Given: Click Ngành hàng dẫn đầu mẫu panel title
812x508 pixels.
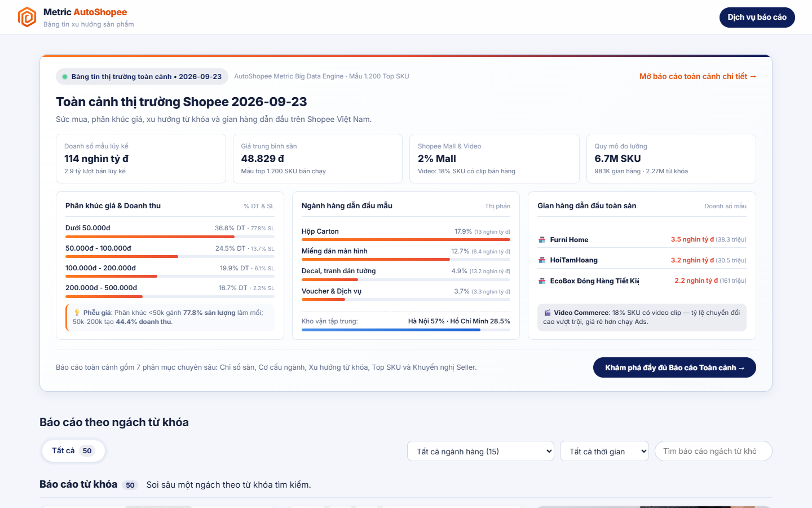Looking at the screenshot, I should coord(347,206).
